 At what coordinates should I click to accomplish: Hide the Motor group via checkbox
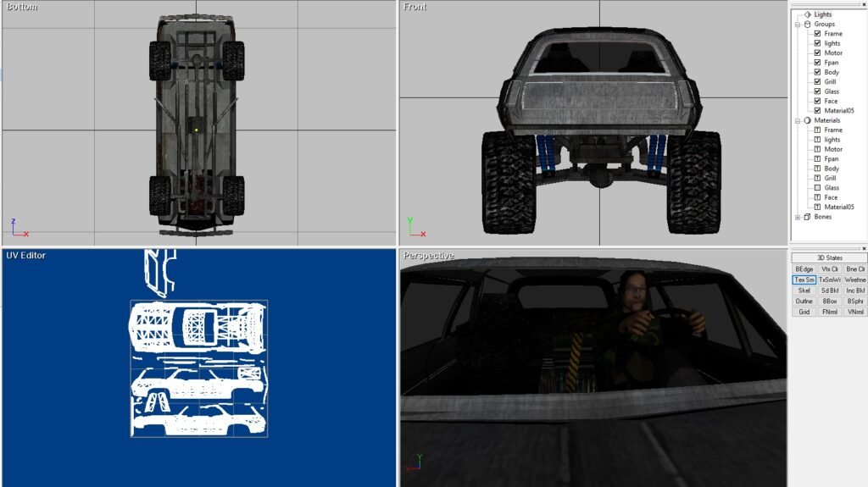pos(817,53)
